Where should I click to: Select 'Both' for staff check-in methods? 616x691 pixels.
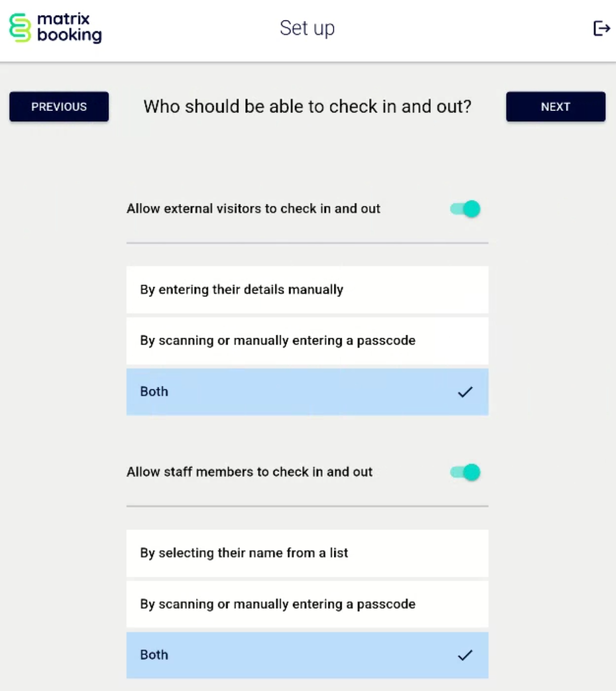(x=308, y=655)
